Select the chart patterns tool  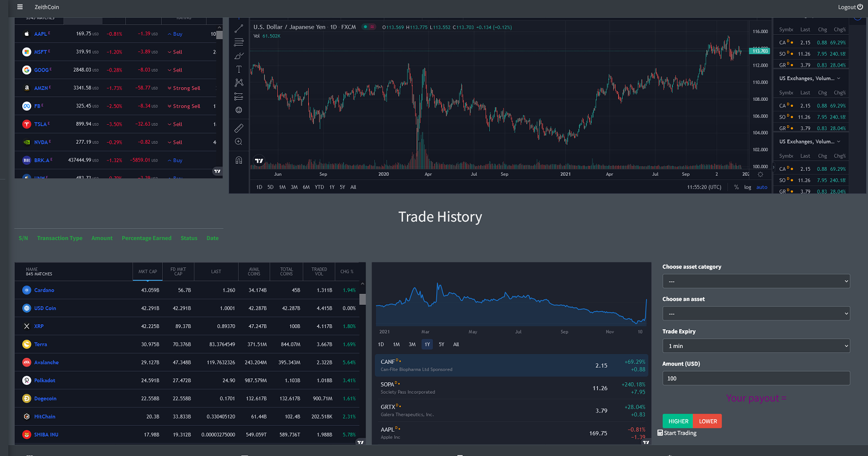click(239, 83)
